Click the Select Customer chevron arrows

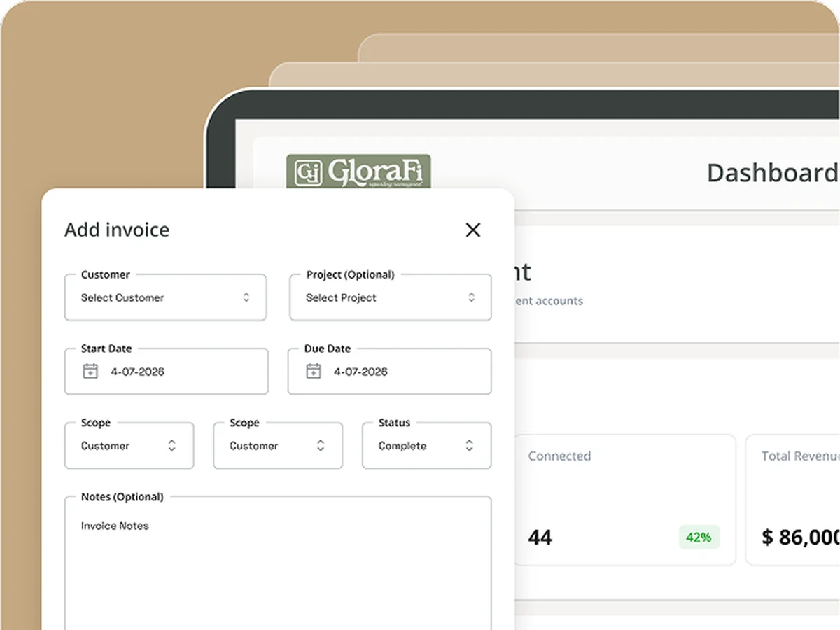pos(246,297)
